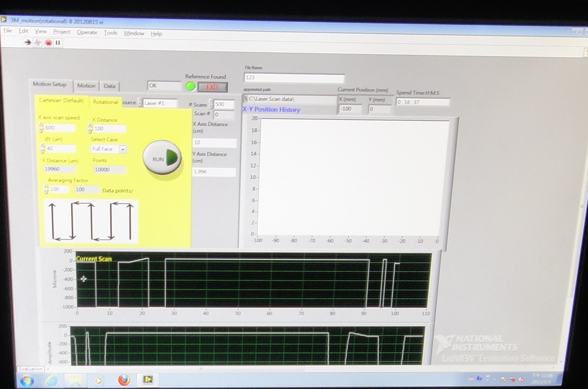
Task: Open Internet Explorer from the taskbar
Action: coord(51,380)
